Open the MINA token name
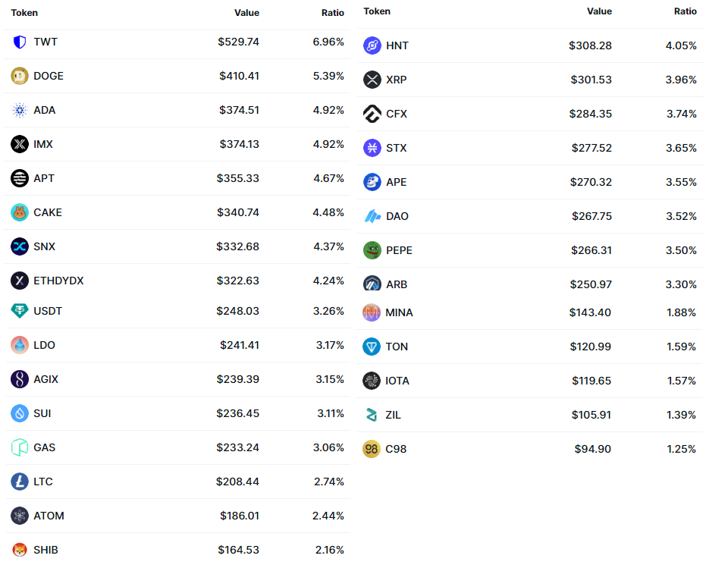 [x=399, y=312]
